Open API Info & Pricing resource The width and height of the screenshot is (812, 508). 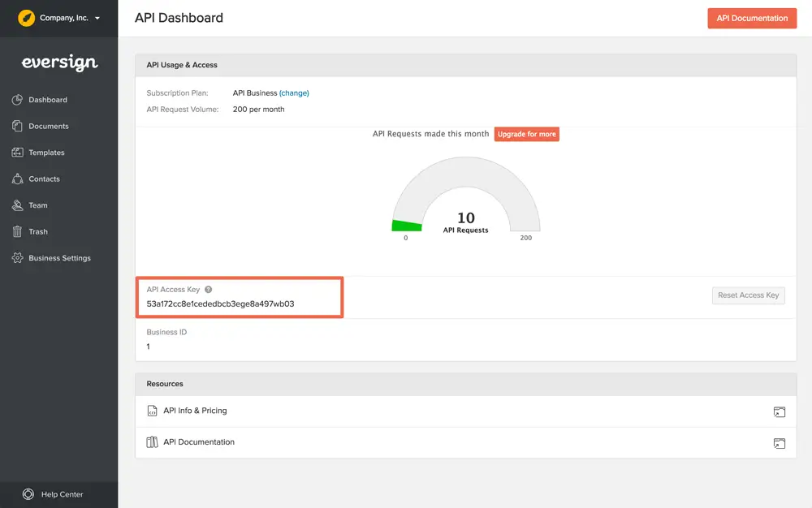click(x=195, y=411)
